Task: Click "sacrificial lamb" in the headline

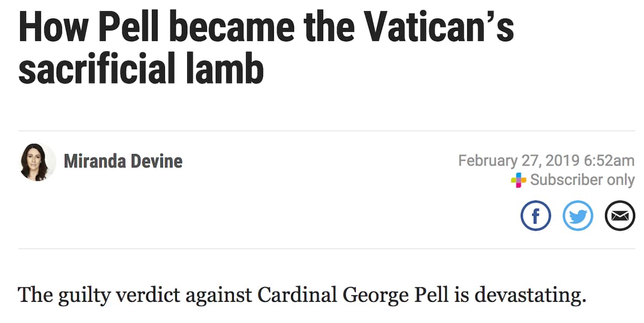Action: click(x=141, y=68)
